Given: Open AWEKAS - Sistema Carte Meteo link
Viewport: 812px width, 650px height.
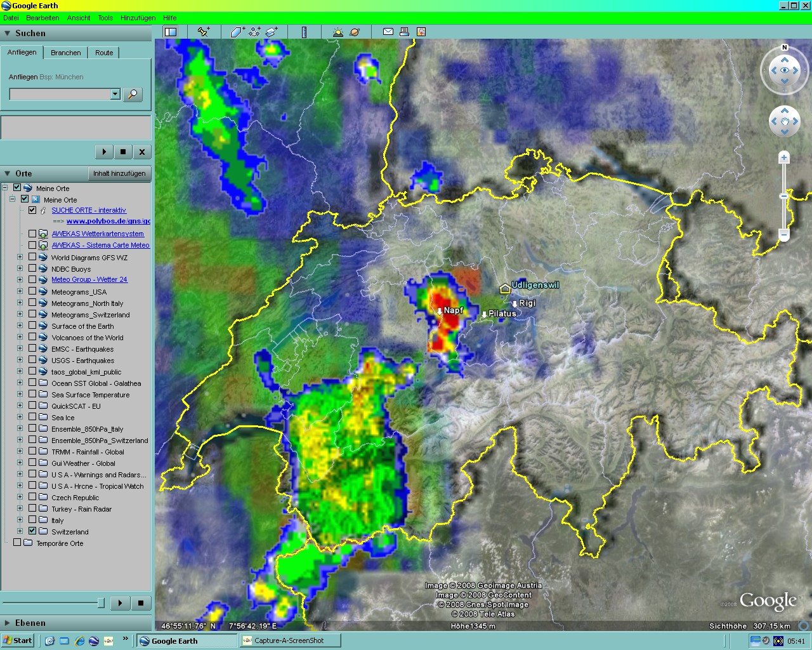Looking at the screenshot, I should (x=101, y=245).
